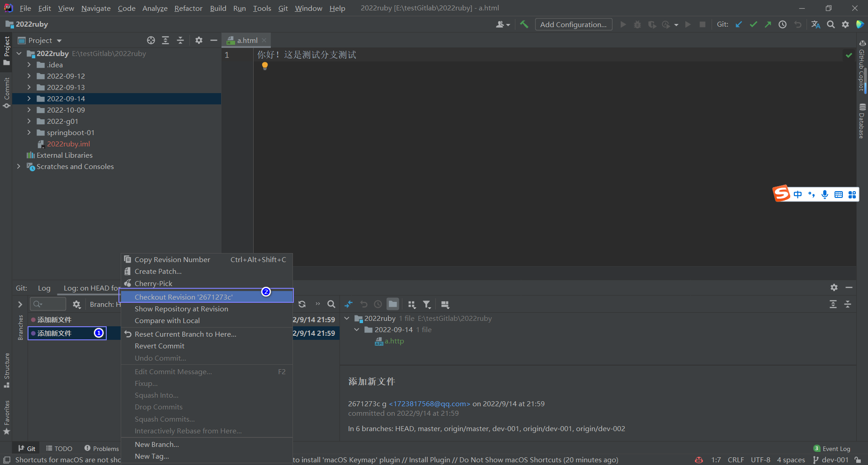Toggle the Database tool window stripe
Viewport: 868px width, 465px height.
coord(862,121)
